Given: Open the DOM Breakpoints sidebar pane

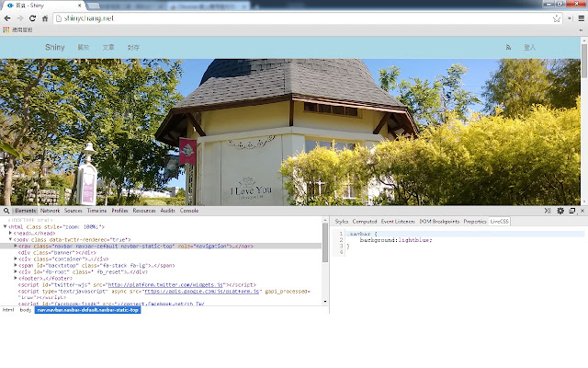Looking at the screenshot, I should pyautogui.click(x=439, y=222).
